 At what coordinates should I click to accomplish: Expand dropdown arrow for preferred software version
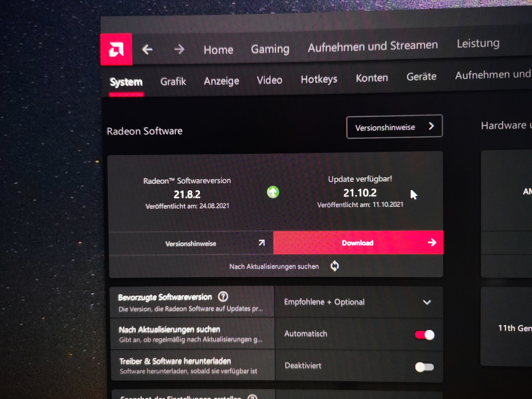(427, 302)
